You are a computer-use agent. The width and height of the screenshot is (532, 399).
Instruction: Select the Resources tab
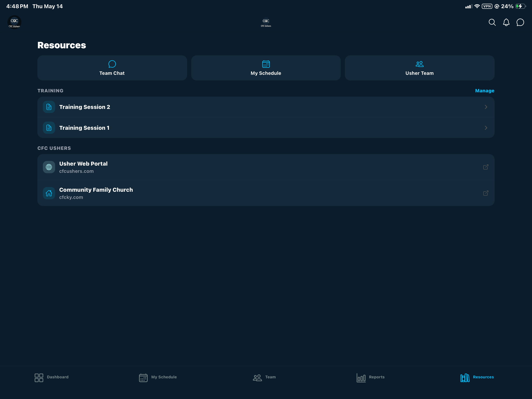[477, 378]
